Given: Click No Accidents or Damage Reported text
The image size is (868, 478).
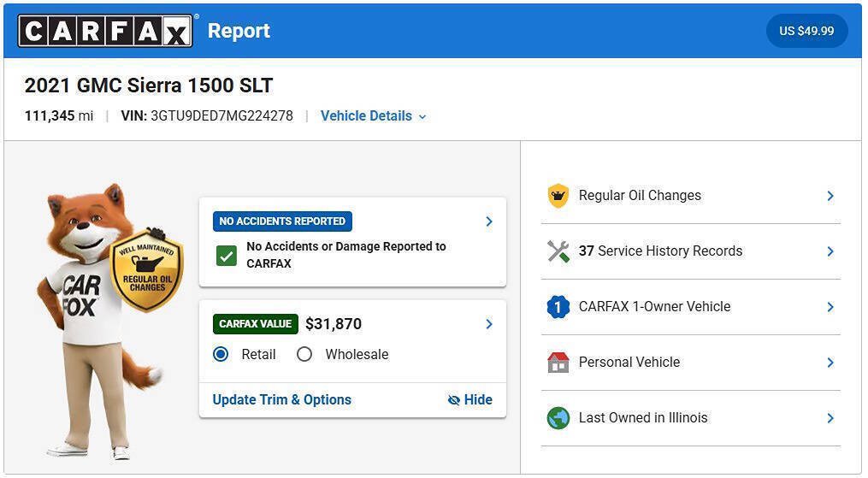Looking at the screenshot, I should (x=346, y=255).
